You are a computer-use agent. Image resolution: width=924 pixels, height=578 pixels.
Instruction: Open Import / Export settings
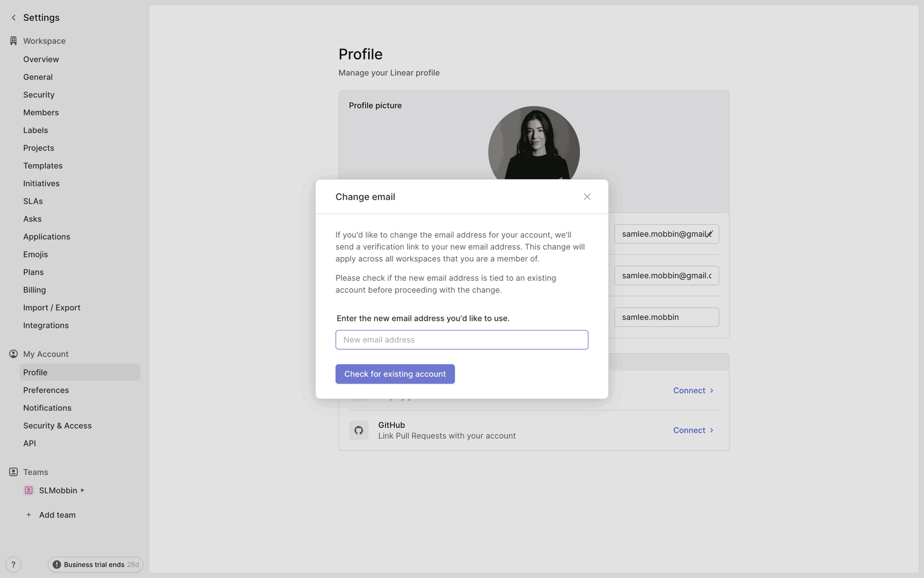[x=51, y=308]
